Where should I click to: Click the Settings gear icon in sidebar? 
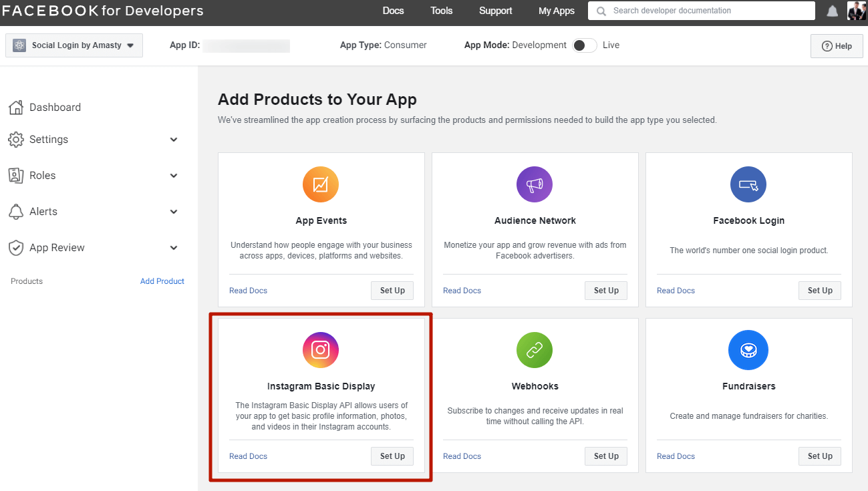tap(16, 140)
